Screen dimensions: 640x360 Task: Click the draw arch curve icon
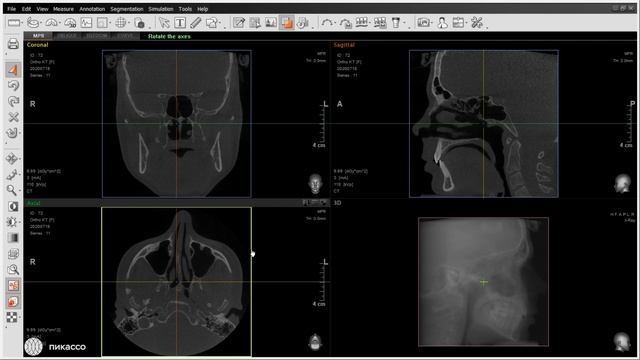click(327, 23)
